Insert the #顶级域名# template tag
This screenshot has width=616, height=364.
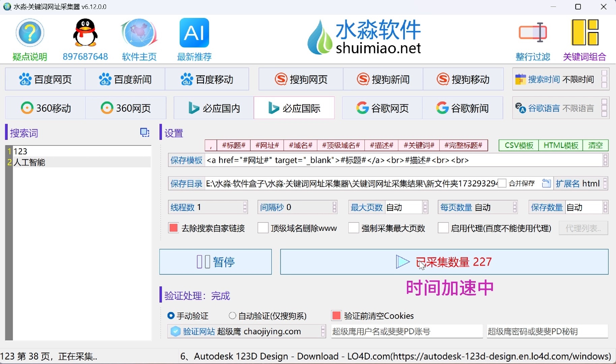[x=341, y=145]
